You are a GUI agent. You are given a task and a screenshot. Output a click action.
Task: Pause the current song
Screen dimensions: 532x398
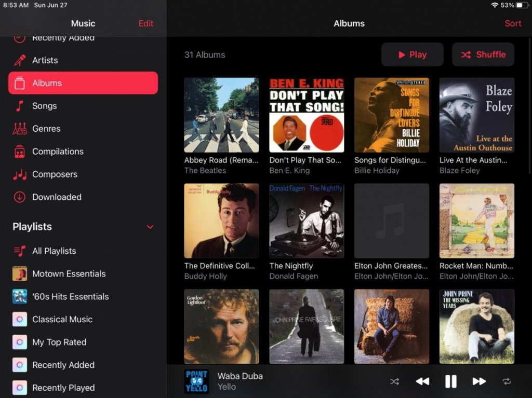(450, 381)
